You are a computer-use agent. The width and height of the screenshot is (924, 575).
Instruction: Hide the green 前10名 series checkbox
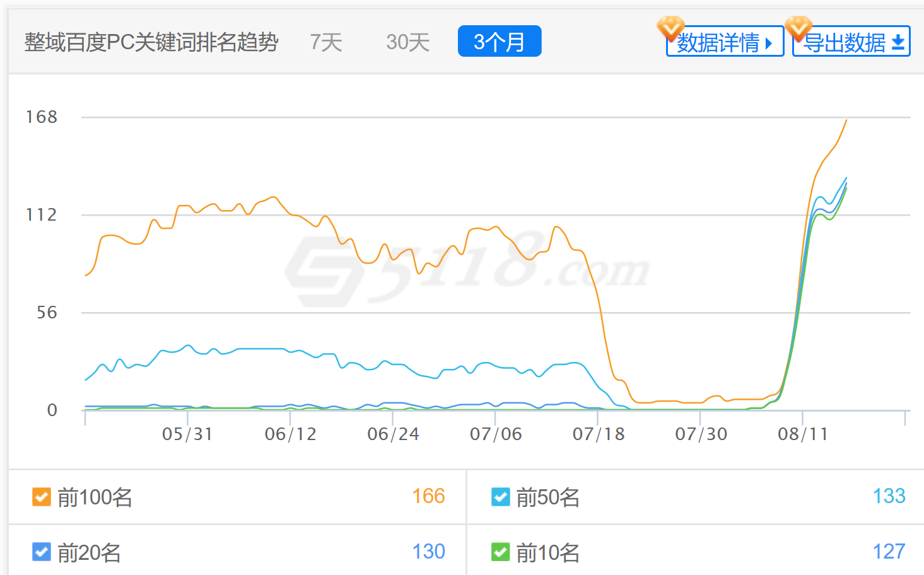click(500, 552)
